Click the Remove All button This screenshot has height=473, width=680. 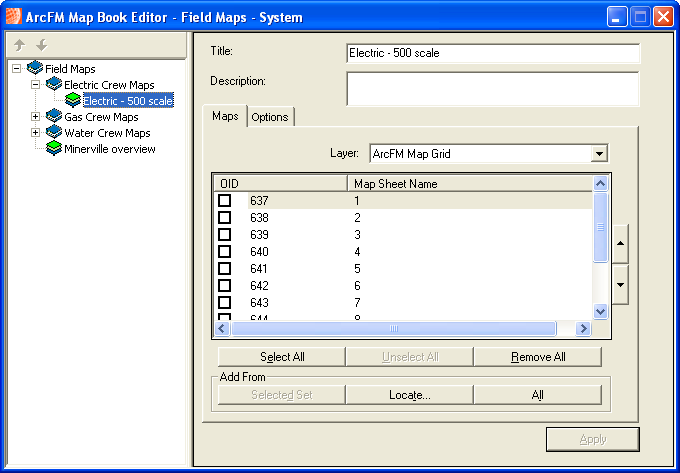[538, 357]
